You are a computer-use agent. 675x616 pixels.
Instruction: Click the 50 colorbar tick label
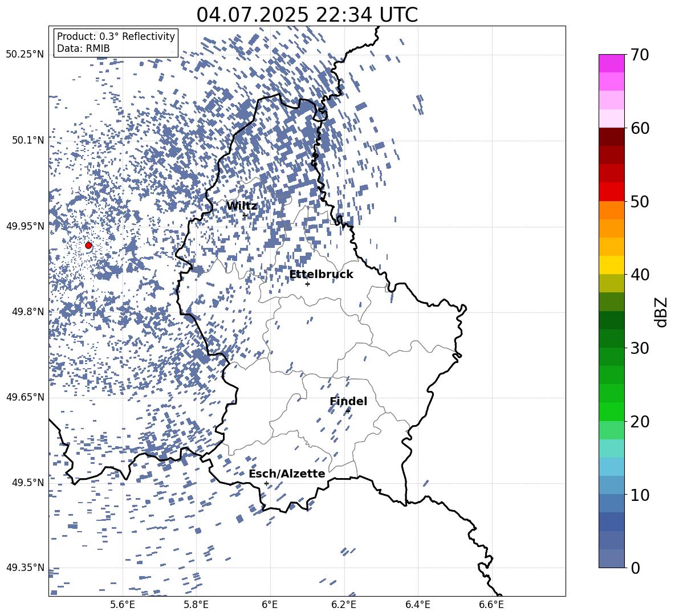click(x=640, y=202)
